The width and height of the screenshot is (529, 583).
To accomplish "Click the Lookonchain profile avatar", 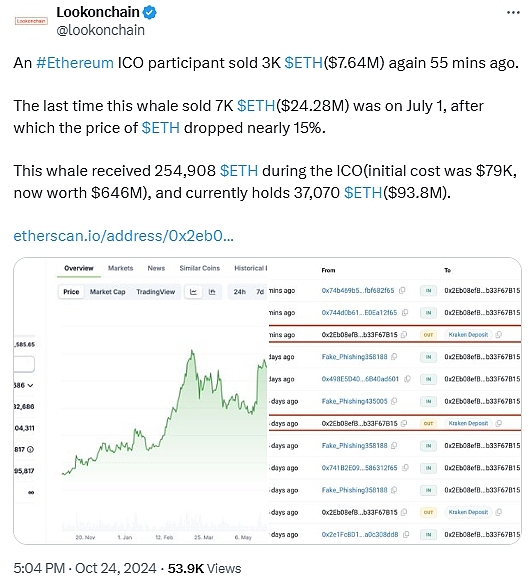I will pyautogui.click(x=31, y=21).
